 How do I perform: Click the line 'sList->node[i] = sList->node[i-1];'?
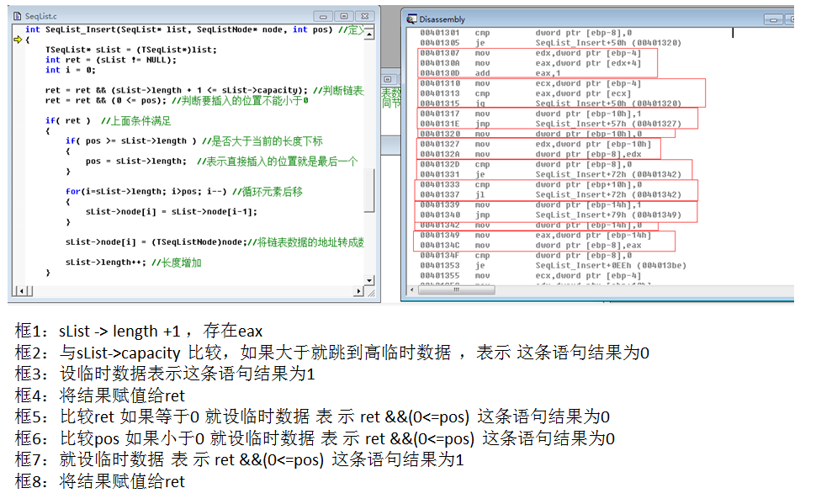tap(172, 212)
